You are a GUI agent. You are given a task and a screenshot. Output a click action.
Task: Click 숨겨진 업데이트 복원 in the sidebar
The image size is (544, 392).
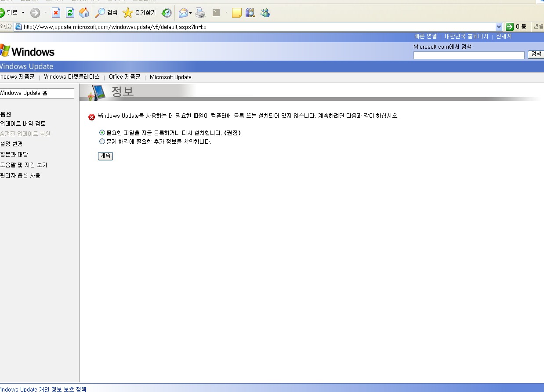(x=25, y=134)
